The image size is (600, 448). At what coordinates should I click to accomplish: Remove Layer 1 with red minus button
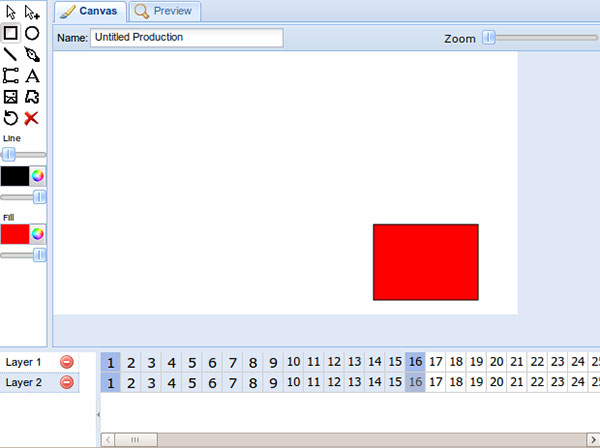67,362
